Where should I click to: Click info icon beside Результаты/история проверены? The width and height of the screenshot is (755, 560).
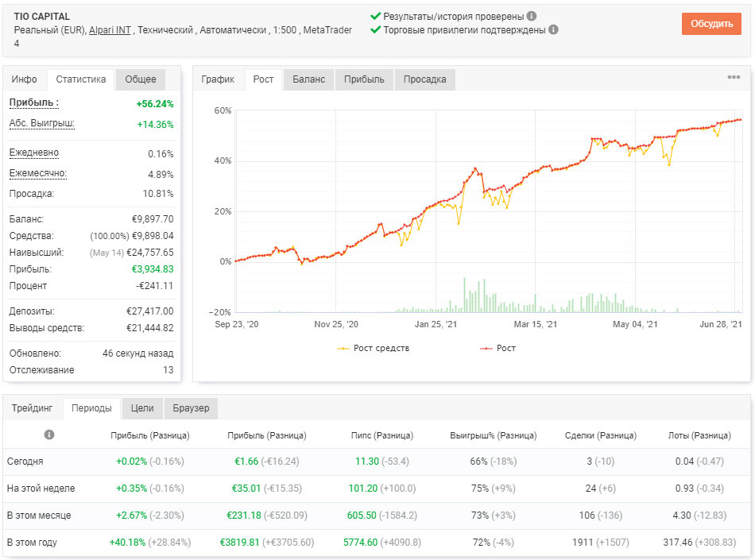(x=531, y=16)
